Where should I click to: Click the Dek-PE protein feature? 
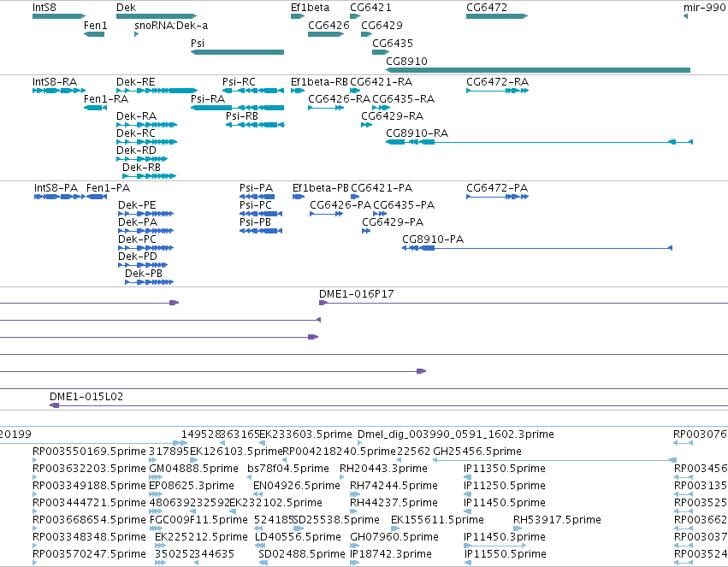click(145, 214)
